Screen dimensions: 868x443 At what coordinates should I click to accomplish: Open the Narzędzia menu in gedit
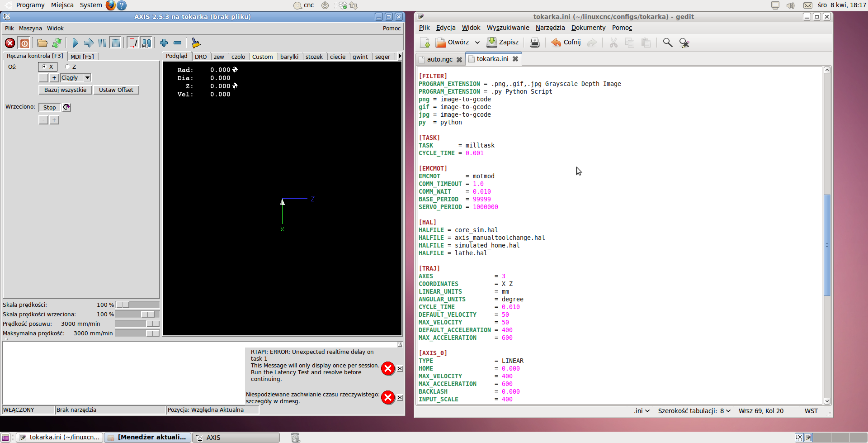tap(550, 28)
